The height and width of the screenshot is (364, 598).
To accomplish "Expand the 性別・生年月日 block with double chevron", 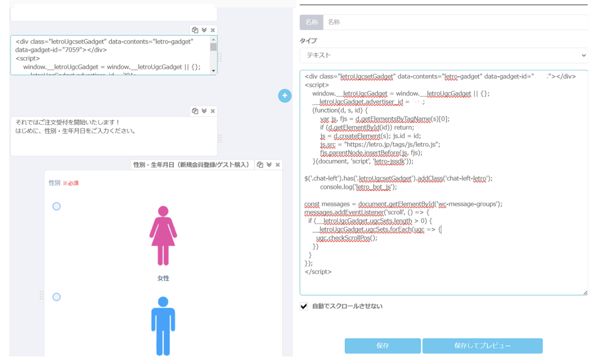I will (269, 165).
